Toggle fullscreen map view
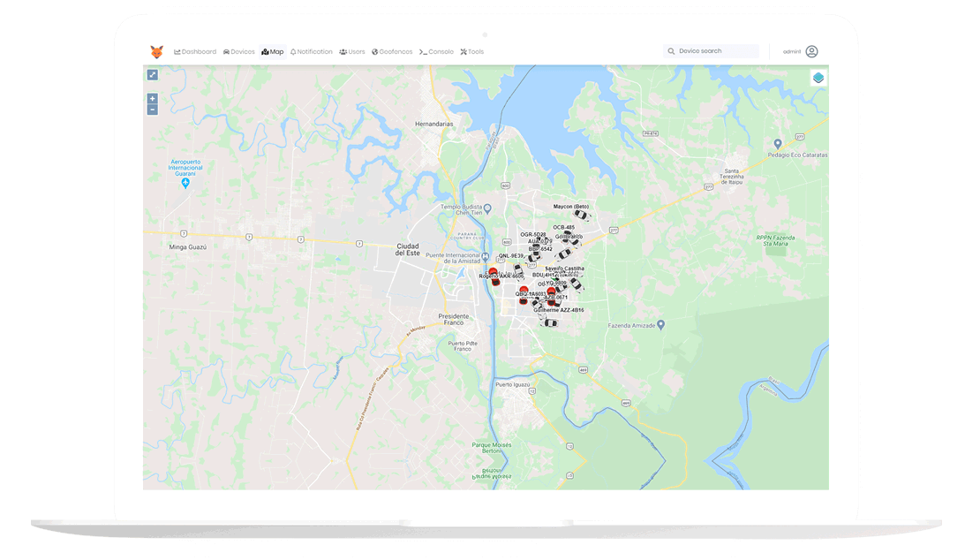 [153, 75]
